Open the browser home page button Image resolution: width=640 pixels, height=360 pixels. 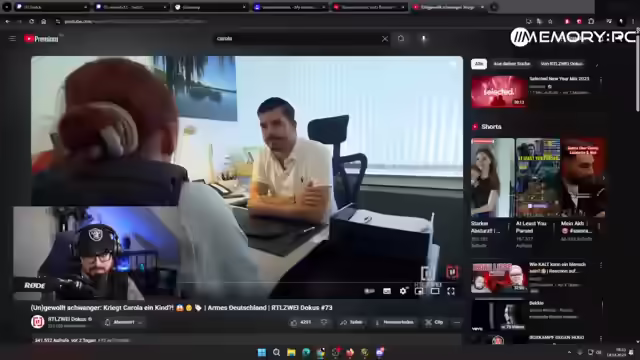coord(43,21)
